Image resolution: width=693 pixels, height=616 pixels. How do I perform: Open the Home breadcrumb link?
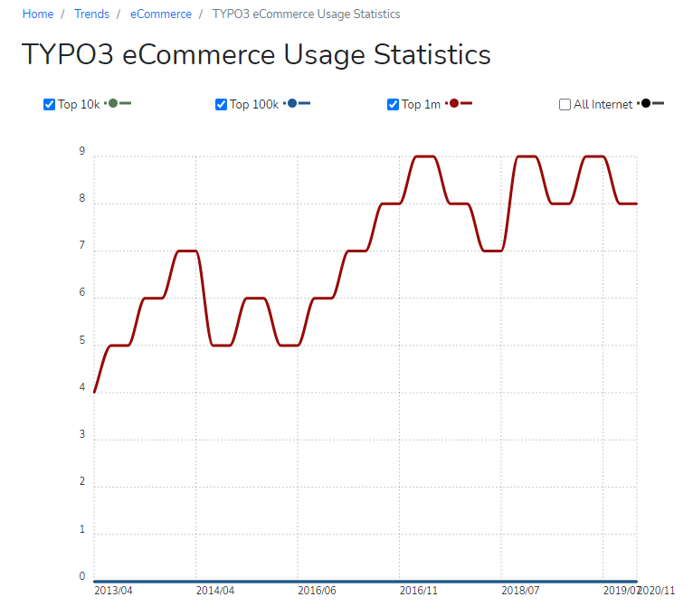[x=38, y=14]
